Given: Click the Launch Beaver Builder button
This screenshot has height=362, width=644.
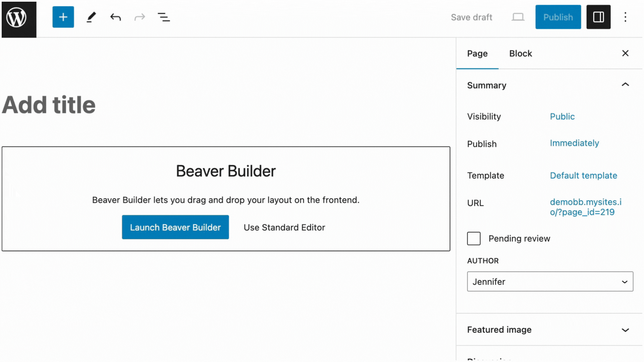Looking at the screenshot, I should (x=175, y=227).
